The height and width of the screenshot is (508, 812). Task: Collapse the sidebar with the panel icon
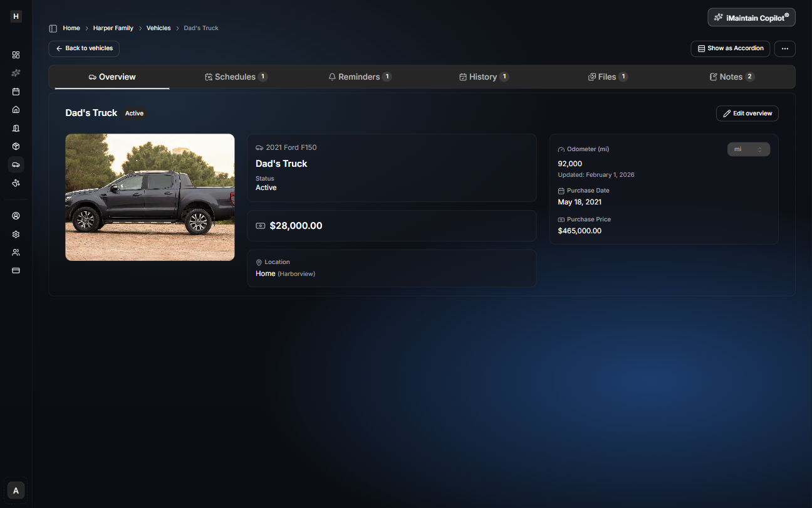(52, 28)
